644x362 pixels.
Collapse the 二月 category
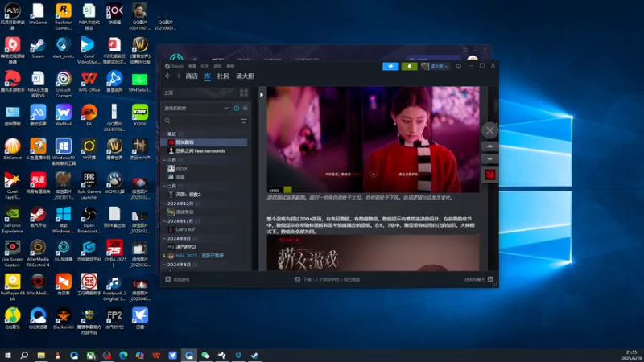(x=165, y=187)
